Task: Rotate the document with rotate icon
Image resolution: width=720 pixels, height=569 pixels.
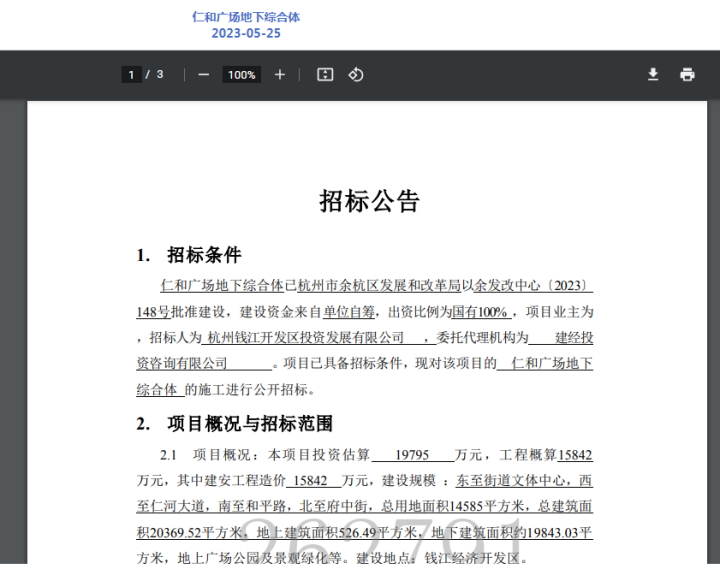Action: point(356,75)
